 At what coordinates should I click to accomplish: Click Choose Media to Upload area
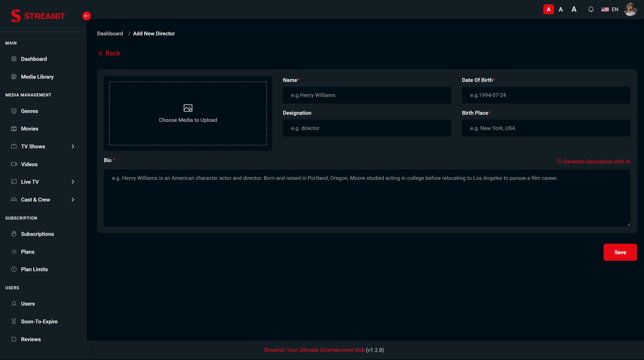point(188,113)
